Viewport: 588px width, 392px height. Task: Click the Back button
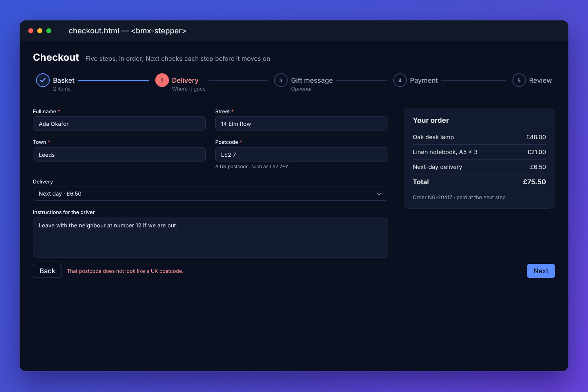pos(47,271)
